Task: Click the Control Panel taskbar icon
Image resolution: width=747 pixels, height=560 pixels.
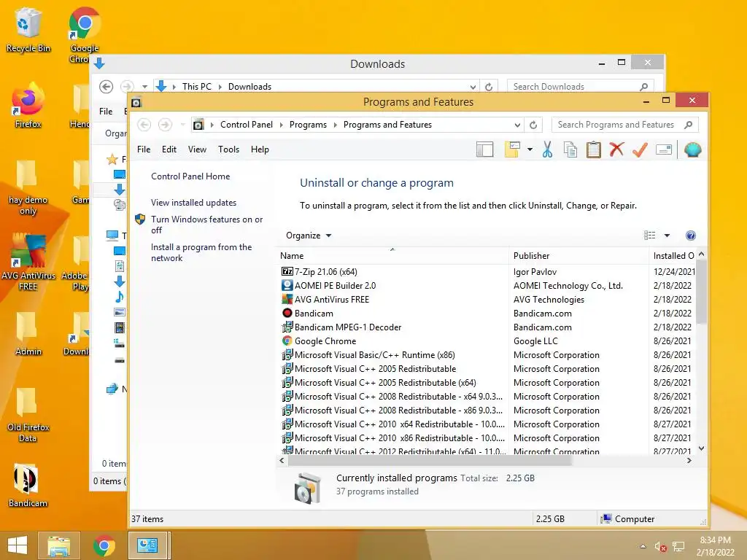Action: (x=147, y=545)
